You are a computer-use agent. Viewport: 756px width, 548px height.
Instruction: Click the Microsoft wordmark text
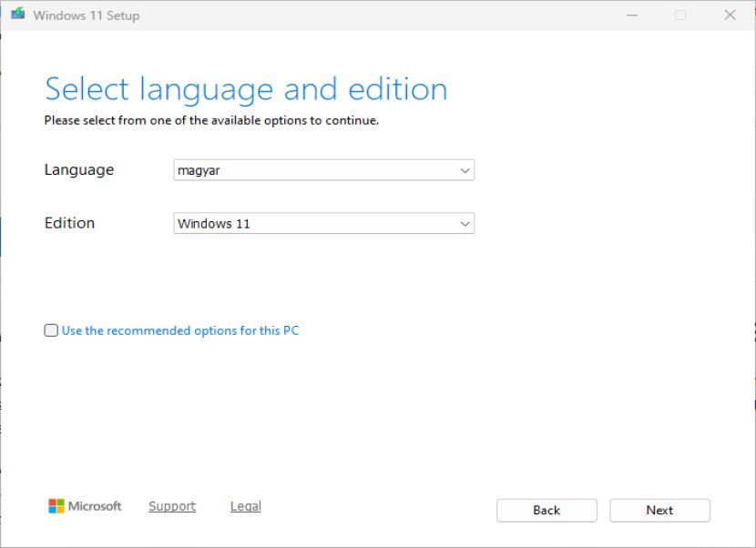point(95,506)
